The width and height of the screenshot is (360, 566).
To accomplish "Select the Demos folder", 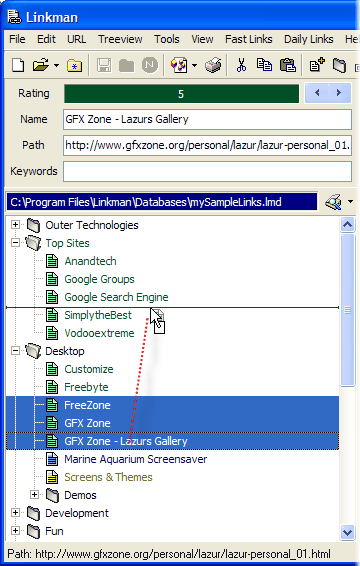I will point(80,495).
